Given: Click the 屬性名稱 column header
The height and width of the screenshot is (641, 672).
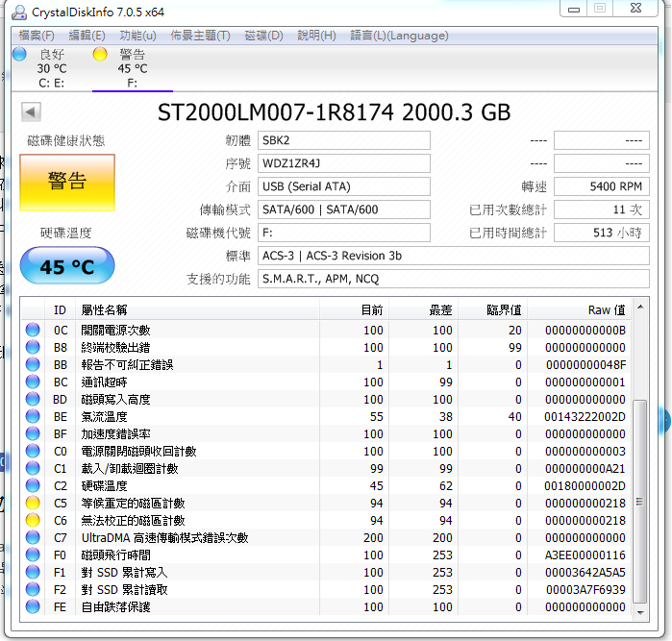Looking at the screenshot, I should pyautogui.click(x=197, y=309).
